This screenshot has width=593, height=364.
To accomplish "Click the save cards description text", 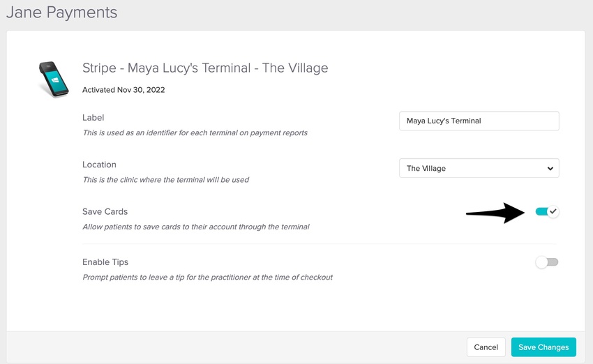I will tap(195, 227).
